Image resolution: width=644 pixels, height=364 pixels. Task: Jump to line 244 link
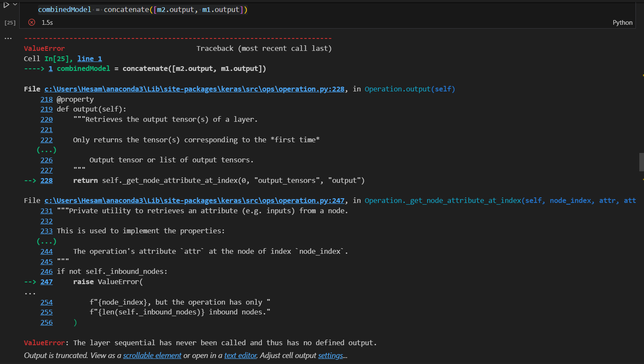click(x=47, y=251)
